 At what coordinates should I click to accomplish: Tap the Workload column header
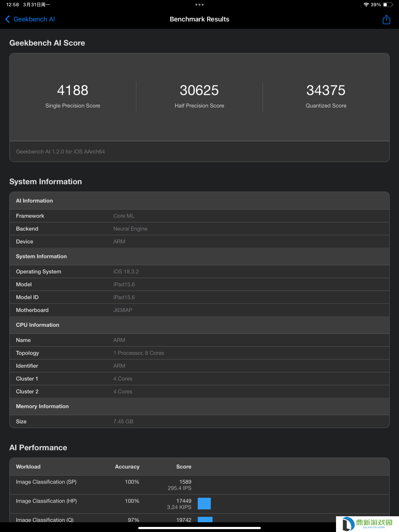(28, 467)
